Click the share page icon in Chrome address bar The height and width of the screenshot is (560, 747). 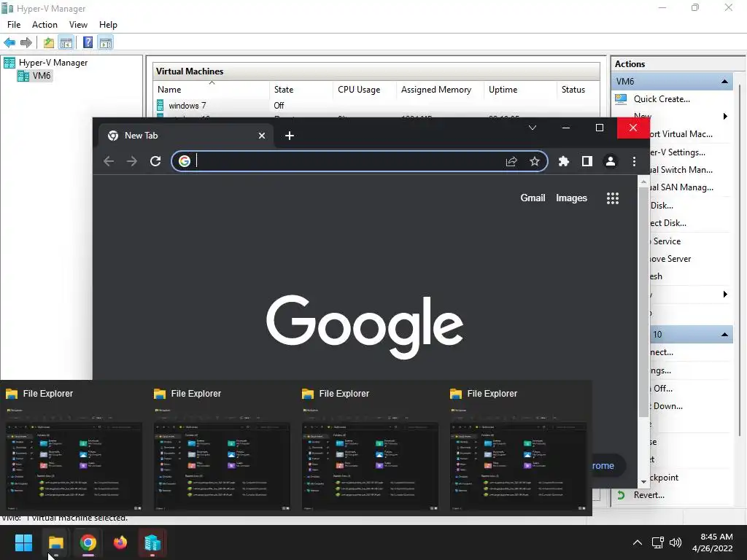click(x=511, y=161)
